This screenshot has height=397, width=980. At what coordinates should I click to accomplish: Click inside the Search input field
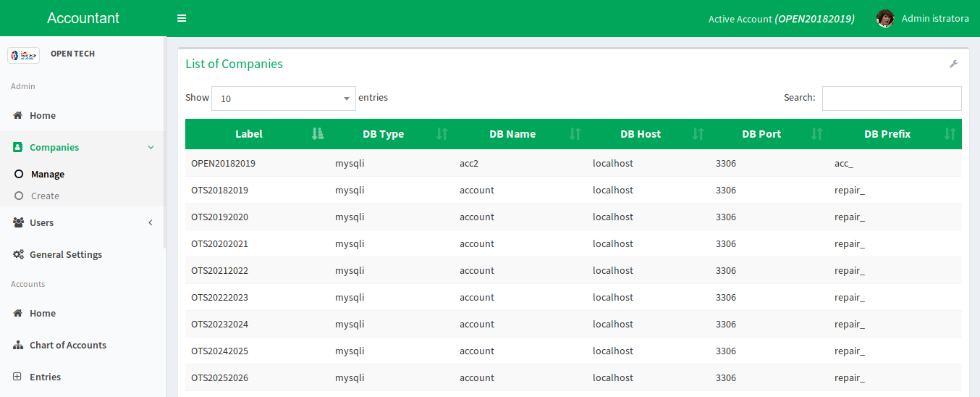click(892, 99)
